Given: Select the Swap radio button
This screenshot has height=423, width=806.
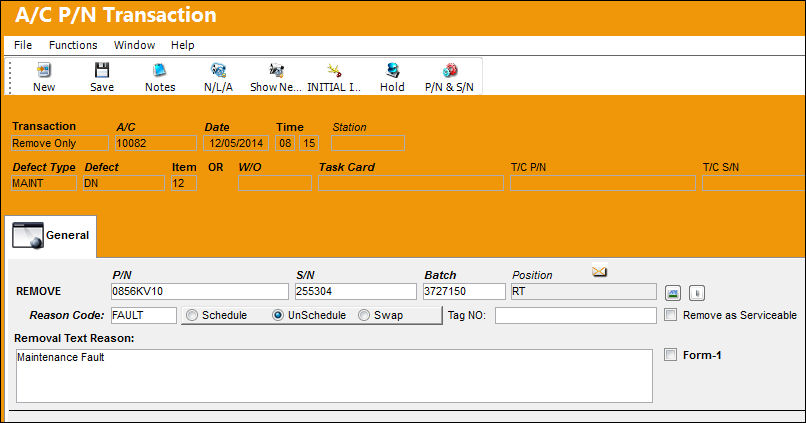Looking at the screenshot, I should pyautogui.click(x=363, y=315).
